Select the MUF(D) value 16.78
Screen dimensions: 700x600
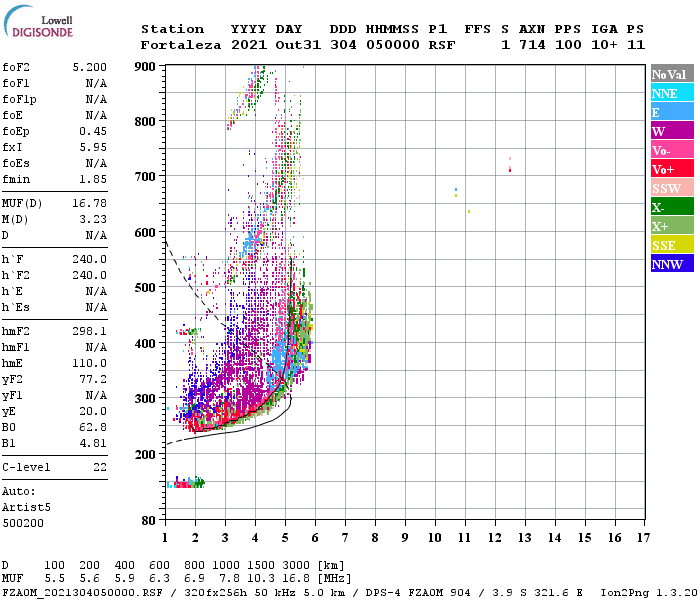(x=90, y=204)
